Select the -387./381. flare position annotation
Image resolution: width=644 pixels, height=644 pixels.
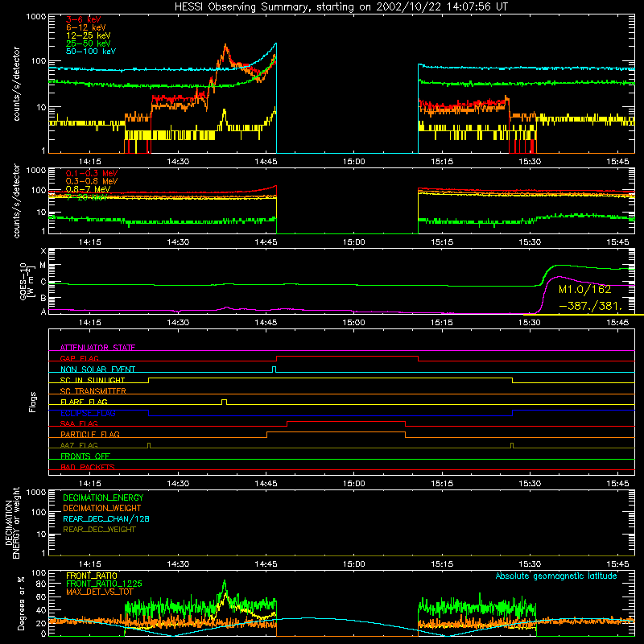click(x=591, y=306)
